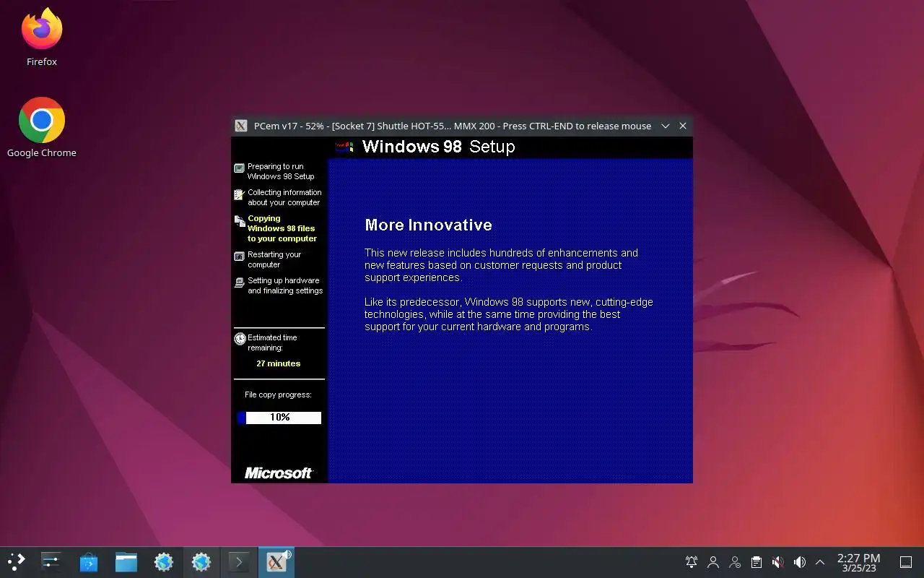This screenshot has width=924, height=578.
Task: Click the 'Collecting information about your computer' step icon
Action: [240, 194]
